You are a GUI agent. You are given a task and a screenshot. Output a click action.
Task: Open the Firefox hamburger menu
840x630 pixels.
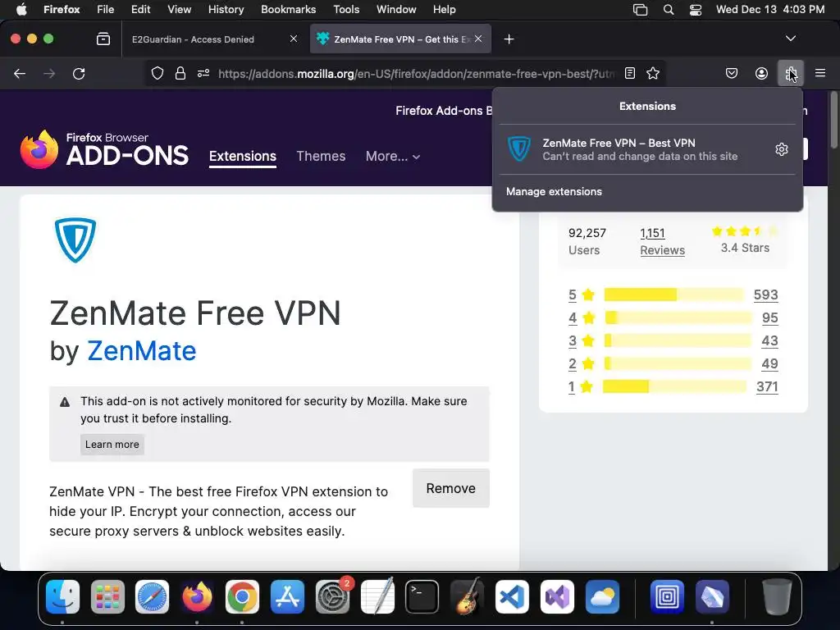(820, 73)
